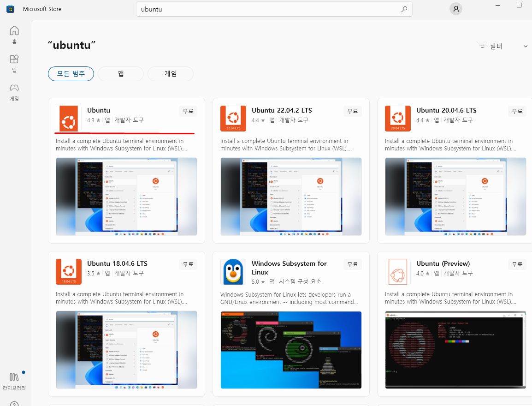
Task: Click the "ubuntu" search results heading
Action: point(71,45)
